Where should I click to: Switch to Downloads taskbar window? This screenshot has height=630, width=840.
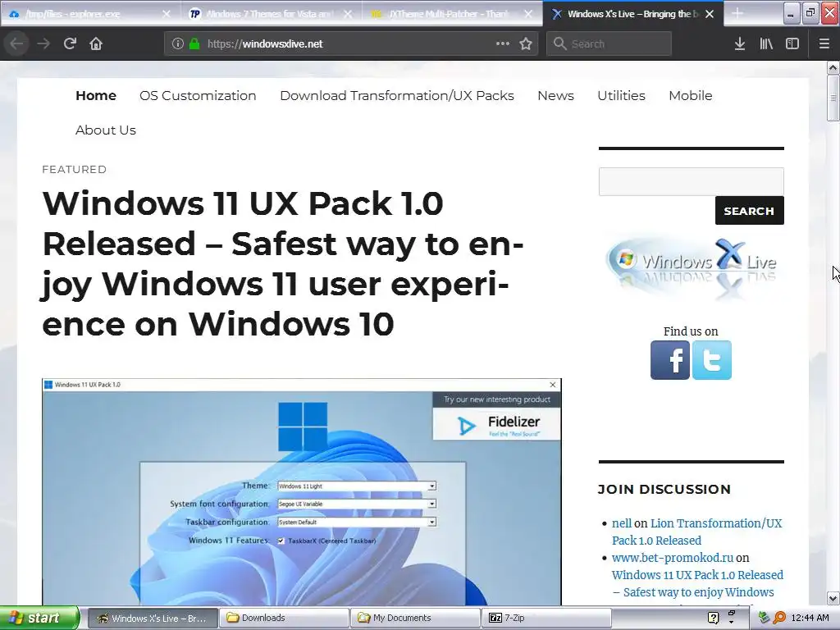click(284, 618)
